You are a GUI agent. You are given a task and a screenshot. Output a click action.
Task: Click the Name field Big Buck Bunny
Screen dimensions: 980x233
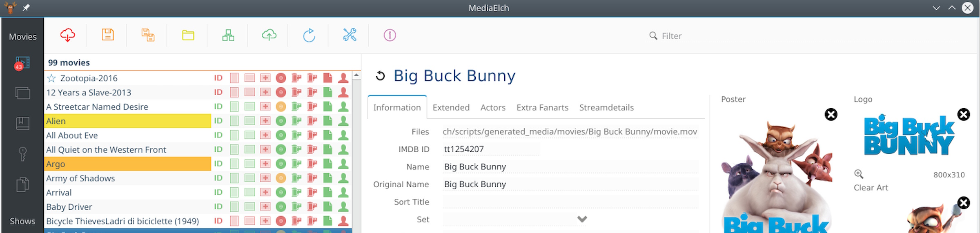coord(570,166)
